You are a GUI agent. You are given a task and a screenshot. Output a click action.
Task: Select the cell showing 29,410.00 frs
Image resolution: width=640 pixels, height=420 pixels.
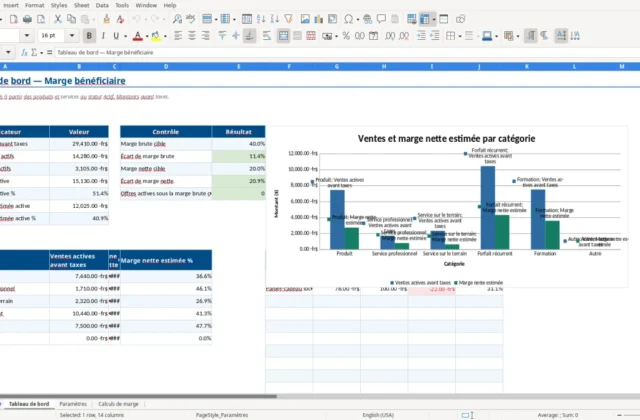[x=79, y=144]
